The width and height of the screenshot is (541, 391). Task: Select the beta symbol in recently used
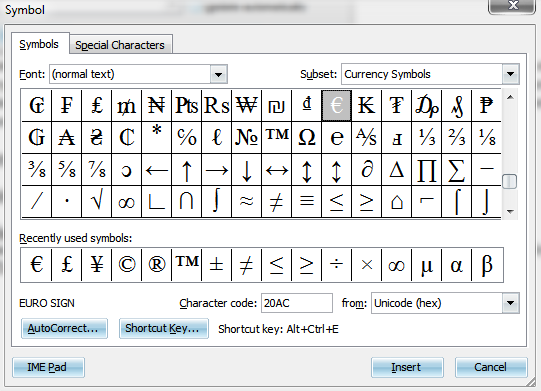point(487,265)
